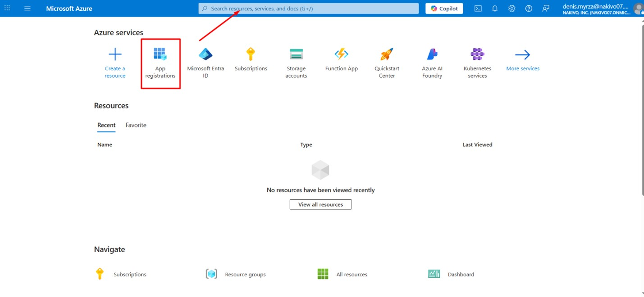This screenshot has width=644, height=297.
Task: Switch to the Favorite tab
Action: 136,125
